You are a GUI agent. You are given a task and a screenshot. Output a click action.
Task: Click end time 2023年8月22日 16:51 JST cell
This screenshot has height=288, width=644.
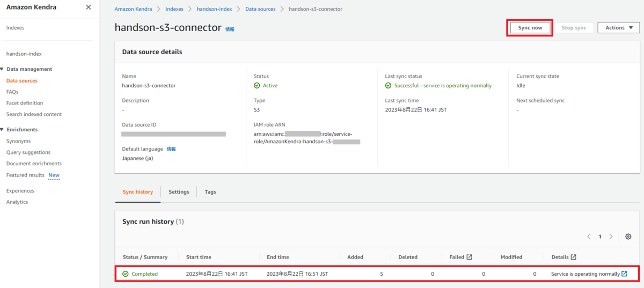click(x=297, y=274)
